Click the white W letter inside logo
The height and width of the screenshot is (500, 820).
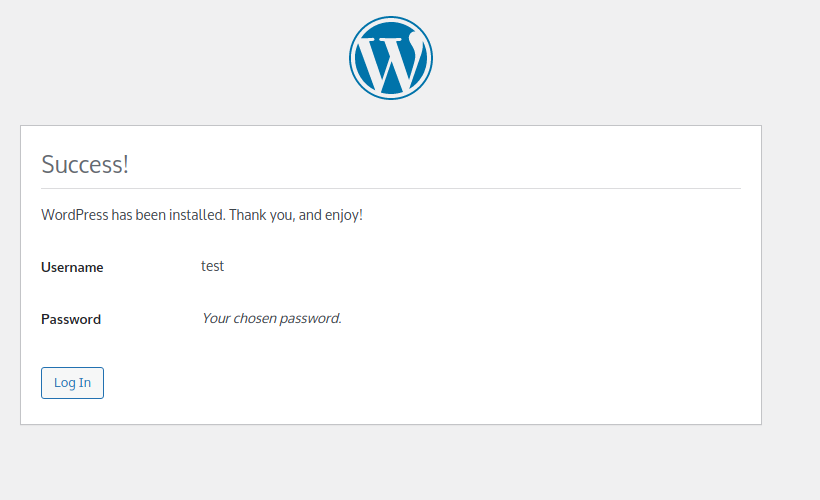[x=392, y=62]
